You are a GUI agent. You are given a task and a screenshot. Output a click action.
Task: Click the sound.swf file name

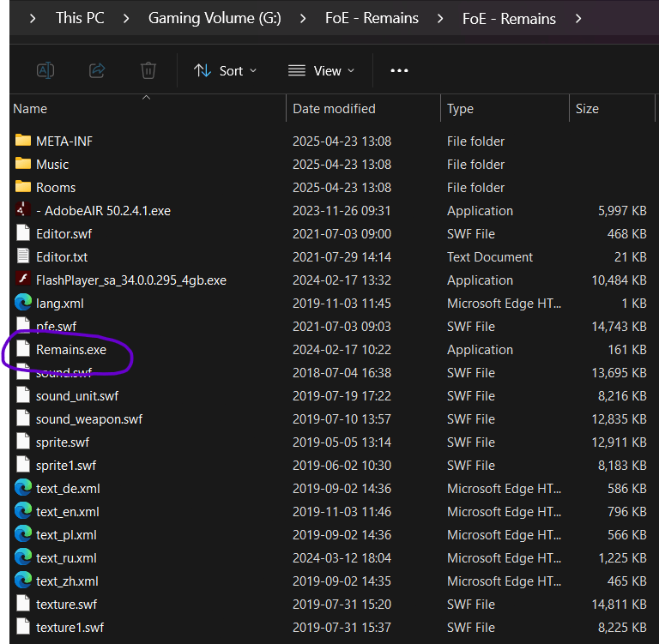coord(63,373)
